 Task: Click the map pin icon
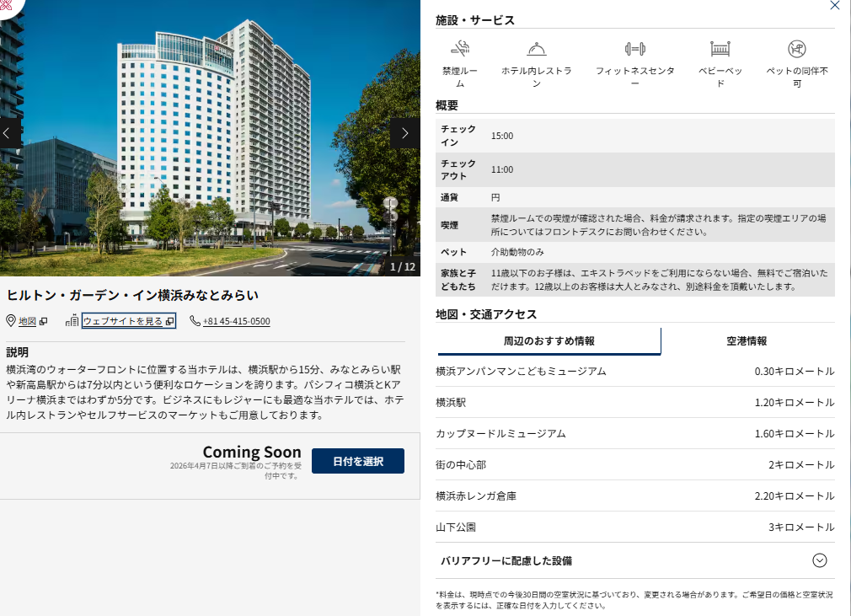coord(11,321)
